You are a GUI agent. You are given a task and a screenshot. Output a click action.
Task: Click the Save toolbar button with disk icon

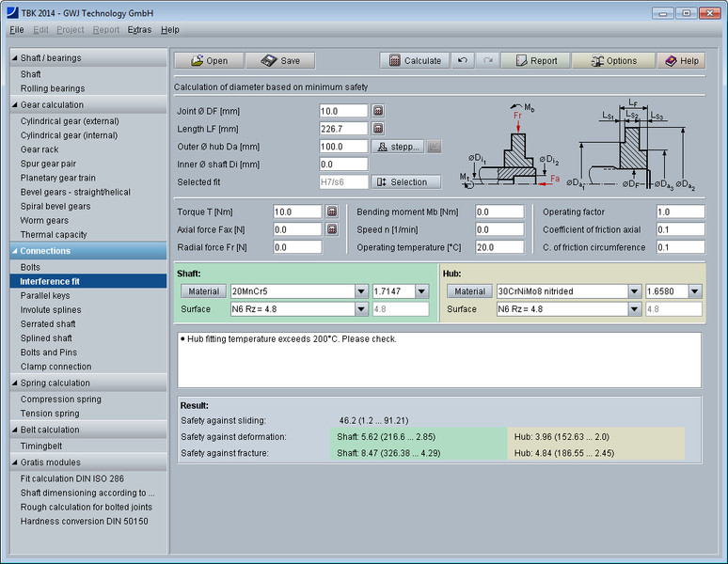280,60
